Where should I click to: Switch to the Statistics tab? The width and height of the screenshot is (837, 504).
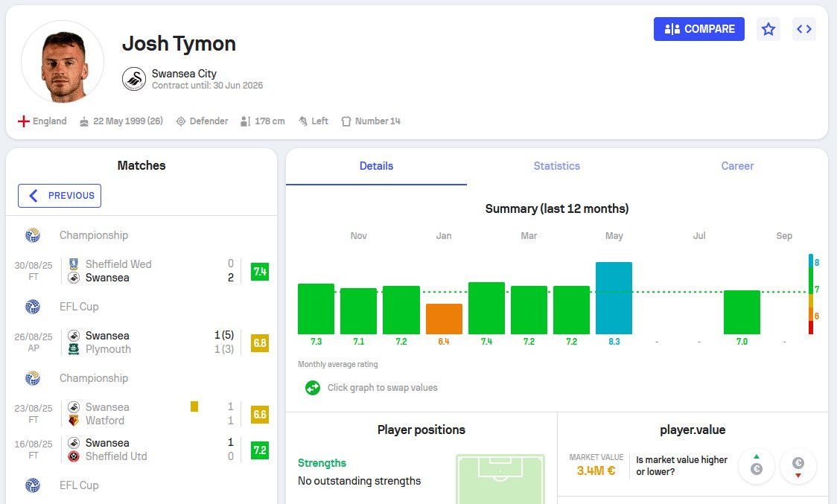557,166
